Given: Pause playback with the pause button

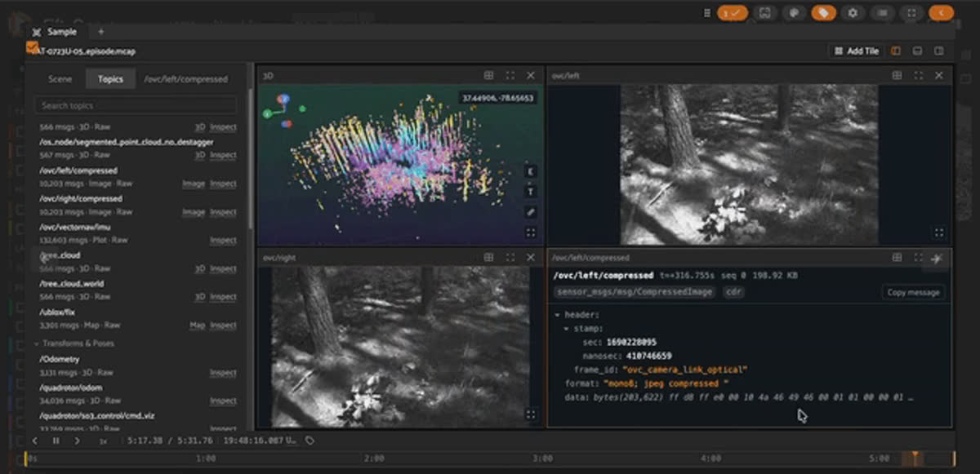Looking at the screenshot, I should (x=56, y=441).
